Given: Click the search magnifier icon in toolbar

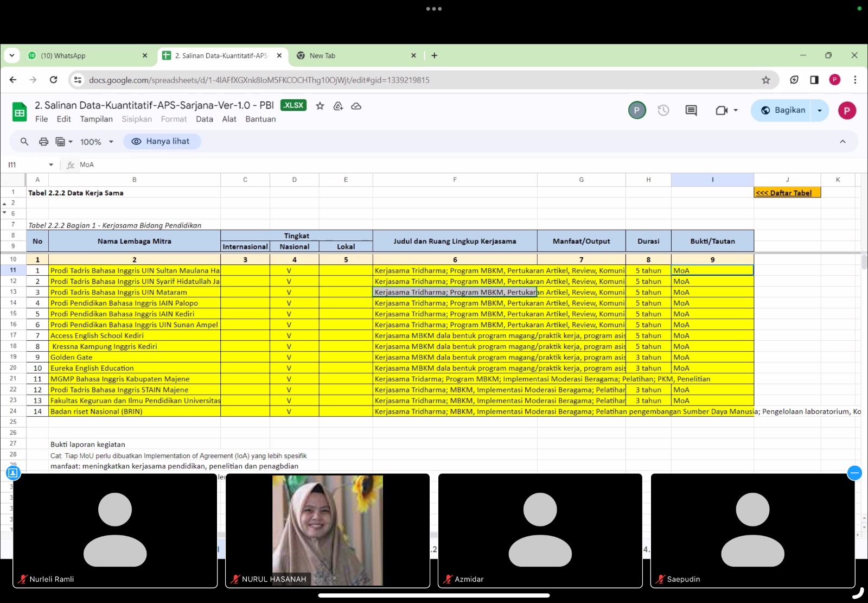Looking at the screenshot, I should click(x=24, y=142).
